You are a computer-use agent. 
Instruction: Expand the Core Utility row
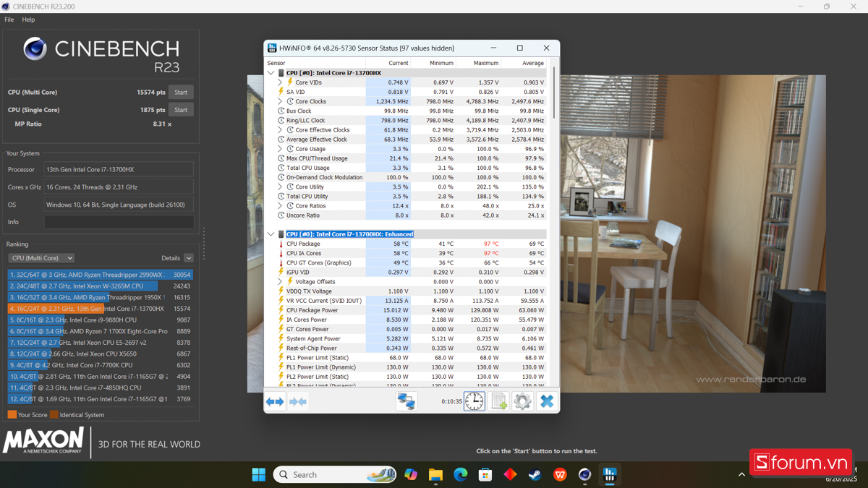pos(280,187)
